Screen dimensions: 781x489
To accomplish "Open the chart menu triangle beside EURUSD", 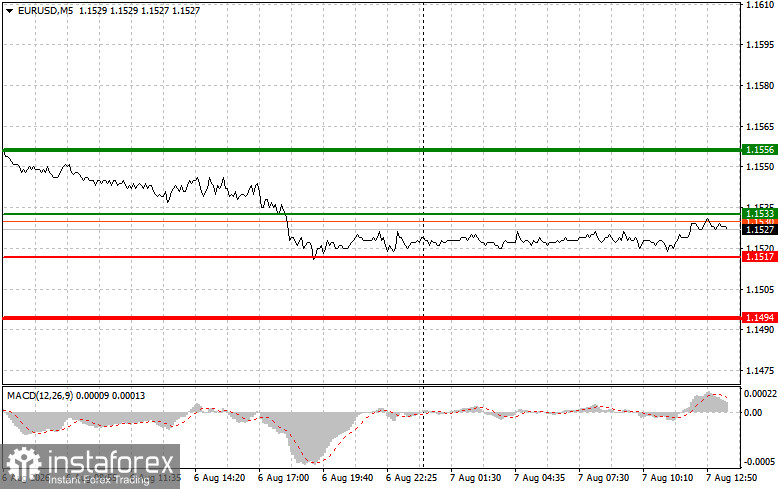I will click(9, 10).
